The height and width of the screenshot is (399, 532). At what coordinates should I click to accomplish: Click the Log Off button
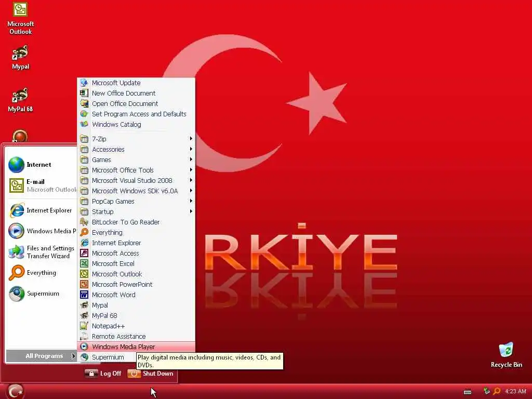[103, 374]
